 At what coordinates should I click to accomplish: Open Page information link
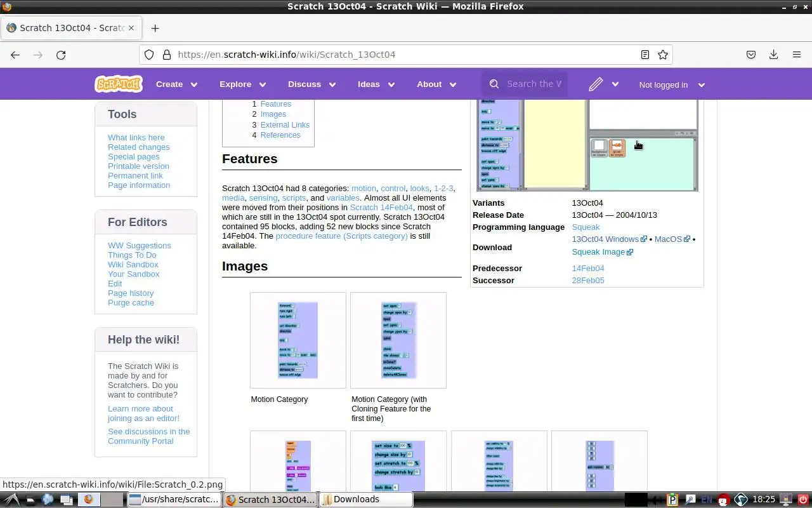pyautogui.click(x=139, y=185)
